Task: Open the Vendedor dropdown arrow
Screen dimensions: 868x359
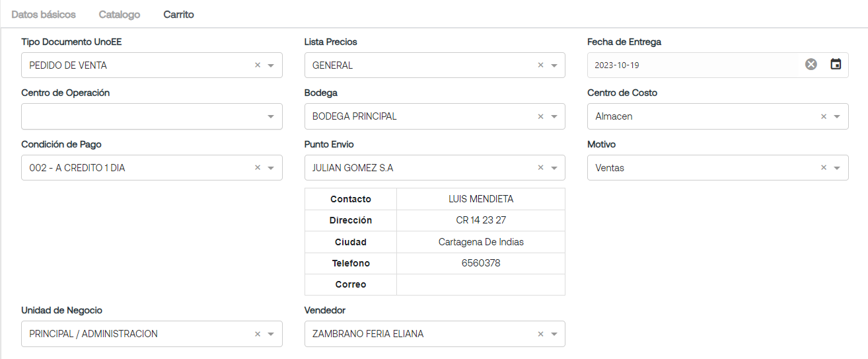Action: [554, 334]
